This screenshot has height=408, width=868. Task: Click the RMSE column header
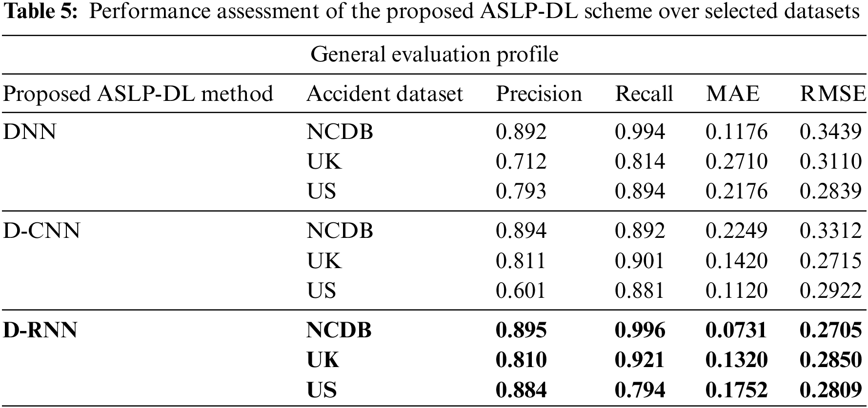[x=832, y=94]
